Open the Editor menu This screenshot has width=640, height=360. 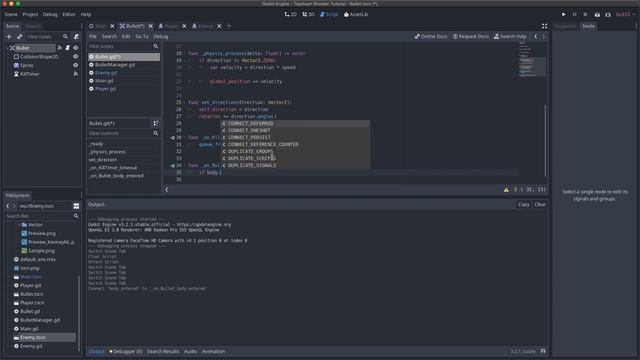coord(69,14)
